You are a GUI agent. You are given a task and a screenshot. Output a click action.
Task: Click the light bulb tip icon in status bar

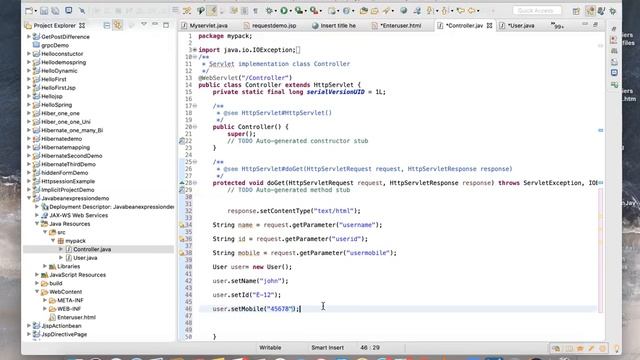(617, 348)
